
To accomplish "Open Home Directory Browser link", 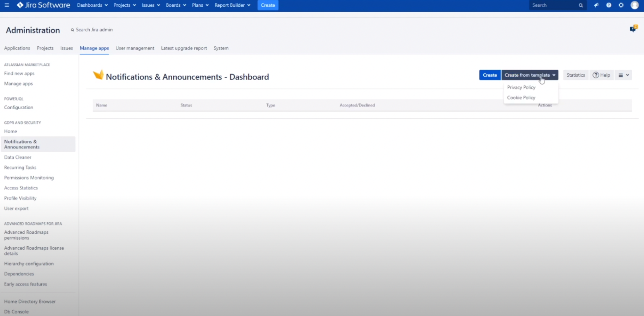I will pos(30,302).
